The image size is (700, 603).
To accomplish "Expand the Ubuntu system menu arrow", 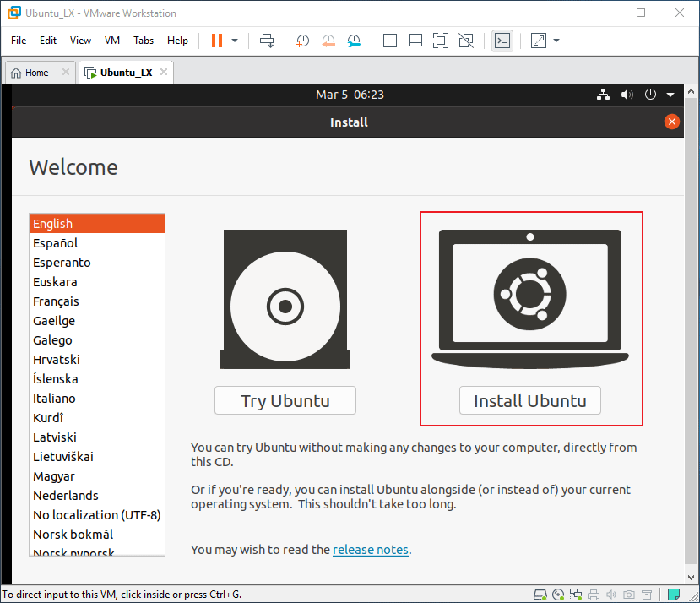I will click(671, 95).
